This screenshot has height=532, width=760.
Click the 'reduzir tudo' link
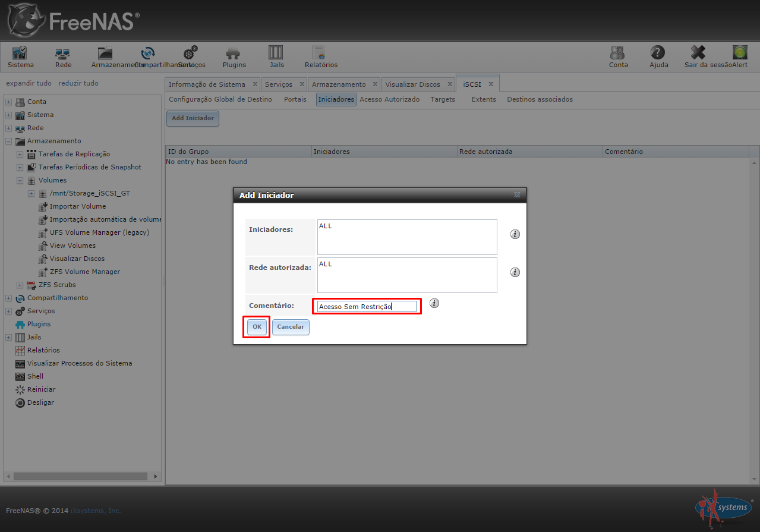[x=78, y=83]
